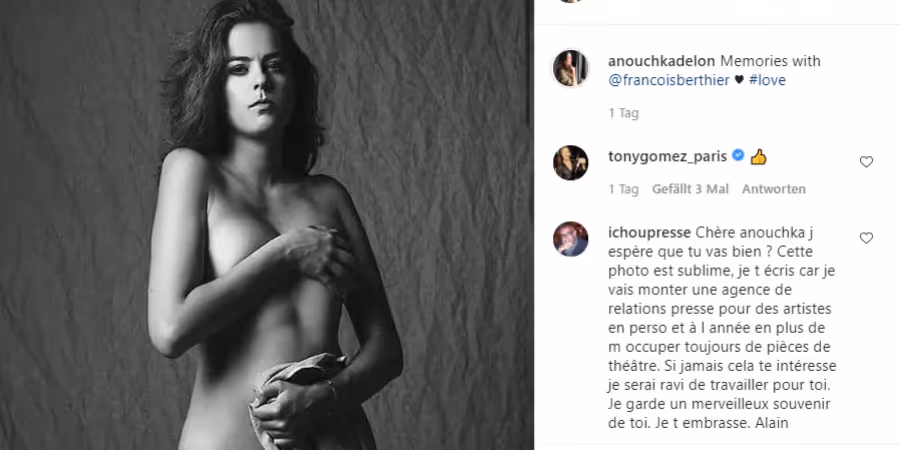Click the 1 Tag timestamp under the caption
Image resolution: width=900 pixels, height=450 pixels.
coord(623,113)
